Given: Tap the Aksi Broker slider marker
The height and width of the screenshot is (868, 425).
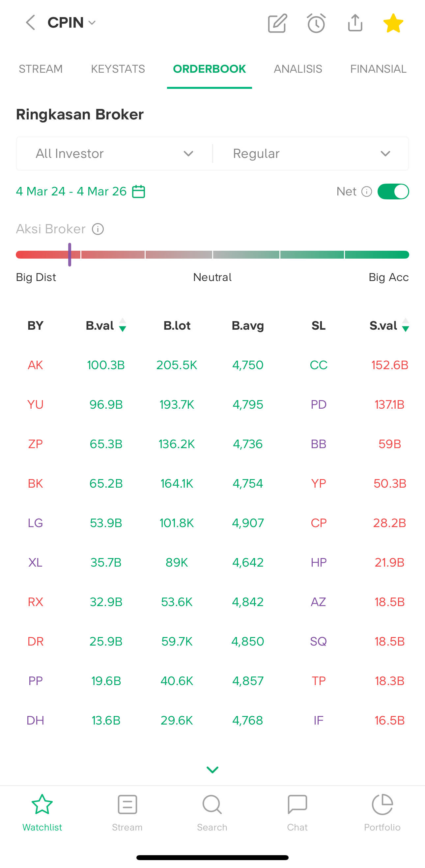Looking at the screenshot, I should 70,254.
